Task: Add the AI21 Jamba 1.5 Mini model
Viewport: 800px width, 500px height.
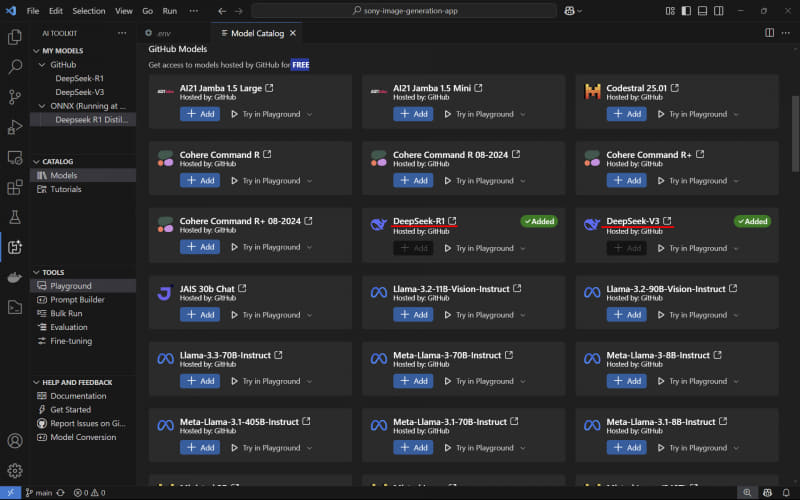Action: (x=413, y=114)
